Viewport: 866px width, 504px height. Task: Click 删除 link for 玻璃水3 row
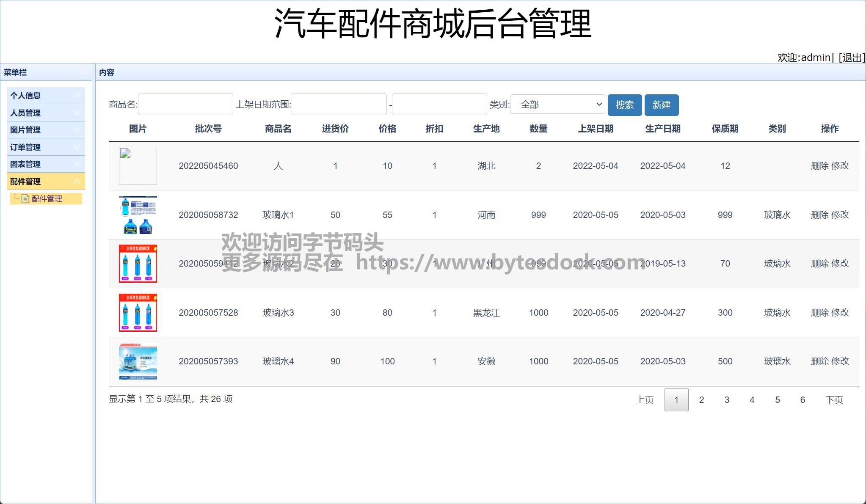pyautogui.click(x=819, y=313)
